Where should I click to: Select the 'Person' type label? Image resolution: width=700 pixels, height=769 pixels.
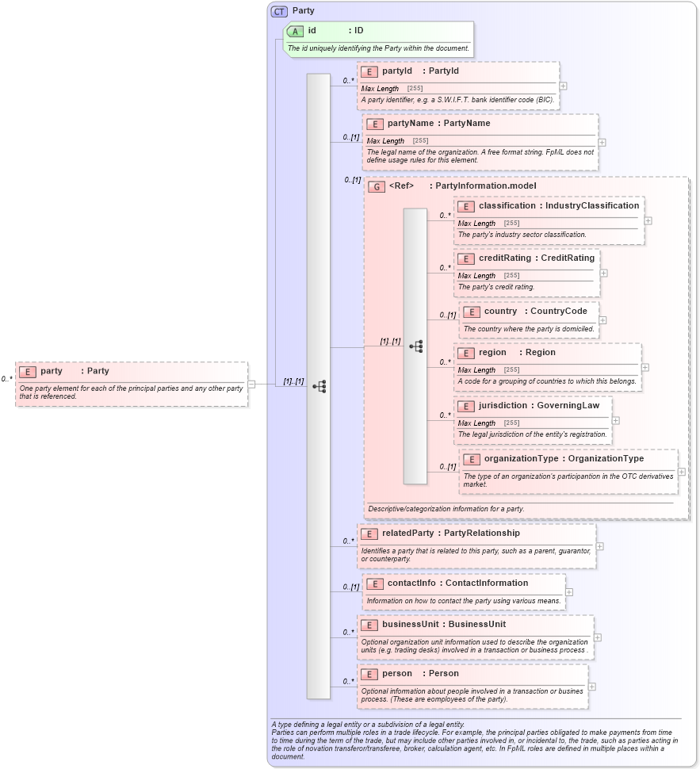443,673
